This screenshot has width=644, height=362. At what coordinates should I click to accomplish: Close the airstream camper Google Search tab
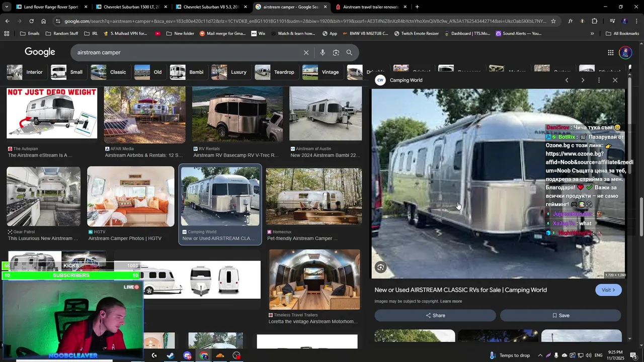[325, 7]
